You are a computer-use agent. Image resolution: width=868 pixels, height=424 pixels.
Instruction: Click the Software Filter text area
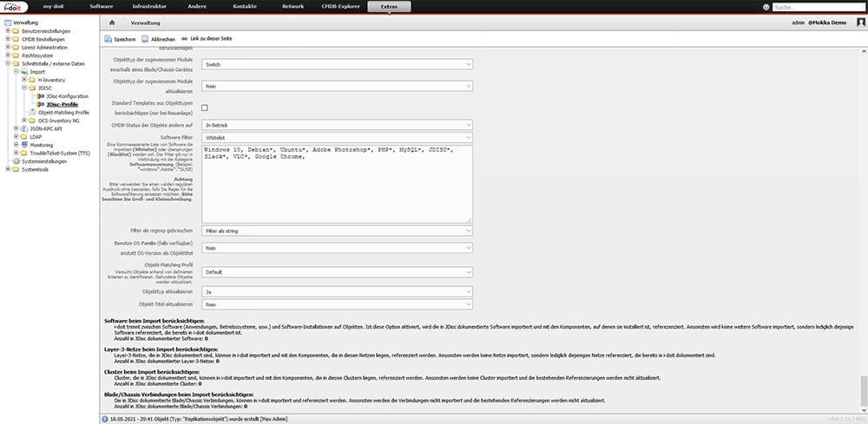click(337, 184)
